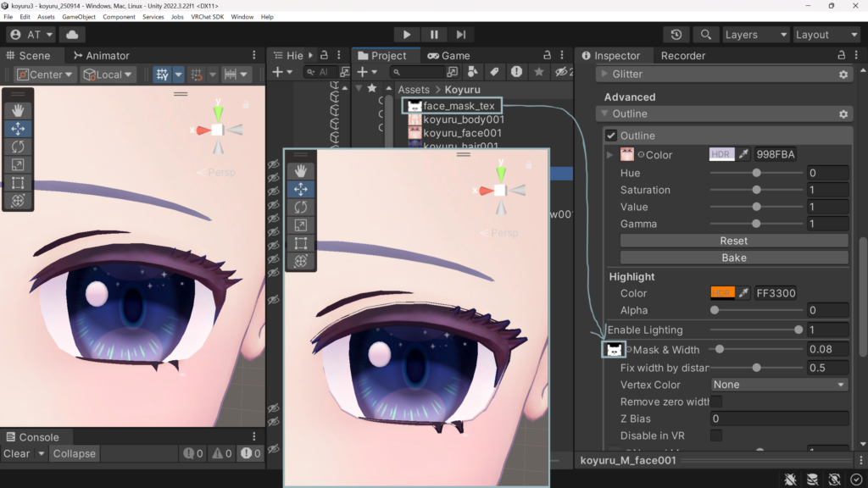This screenshot has width=868, height=488.
Task: Toggle the error filter in Console
Action: click(x=252, y=454)
